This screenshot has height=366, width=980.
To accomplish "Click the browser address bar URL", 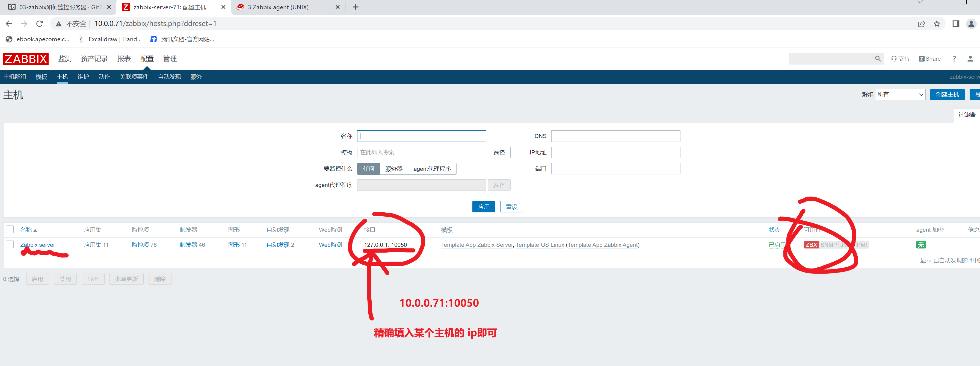I will coord(155,24).
